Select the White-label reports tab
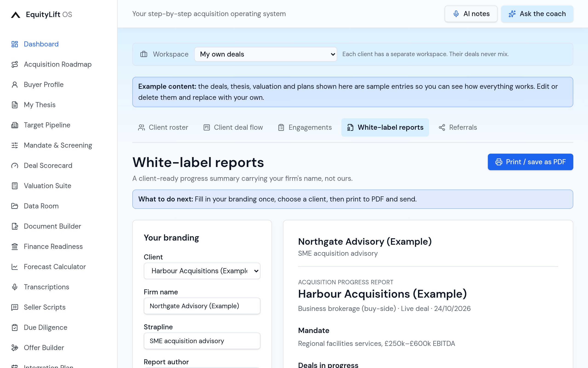 (385, 127)
